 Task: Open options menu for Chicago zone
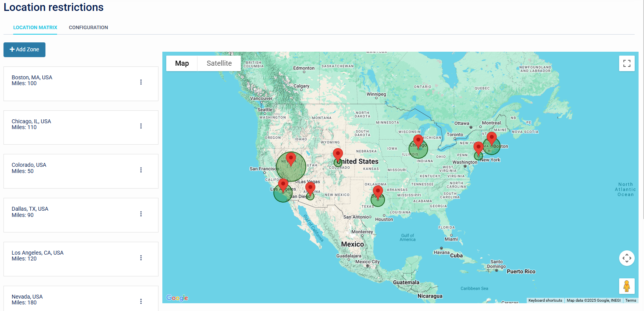(141, 126)
